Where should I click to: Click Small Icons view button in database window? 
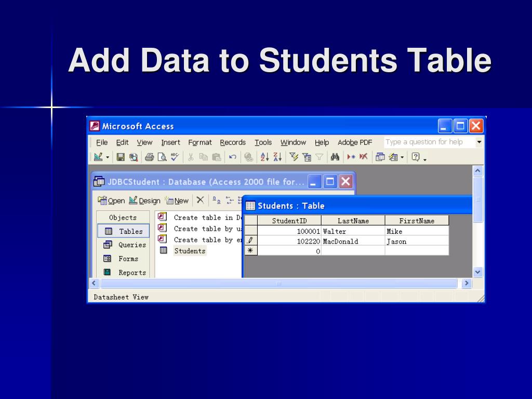[230, 200]
